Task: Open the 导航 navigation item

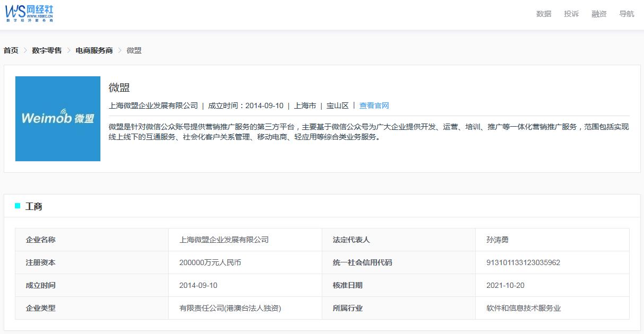Action: tap(626, 14)
